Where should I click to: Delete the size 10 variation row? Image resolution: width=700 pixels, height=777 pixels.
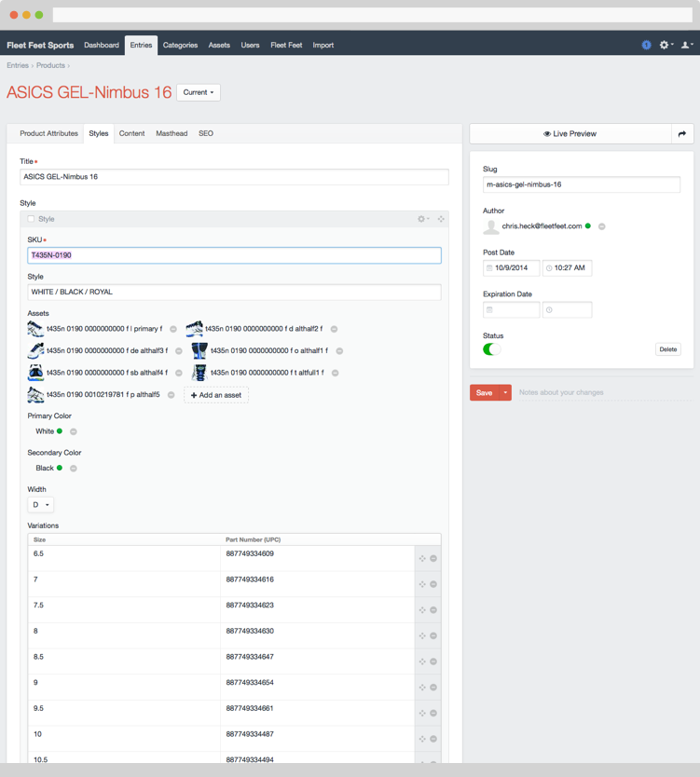(433, 739)
